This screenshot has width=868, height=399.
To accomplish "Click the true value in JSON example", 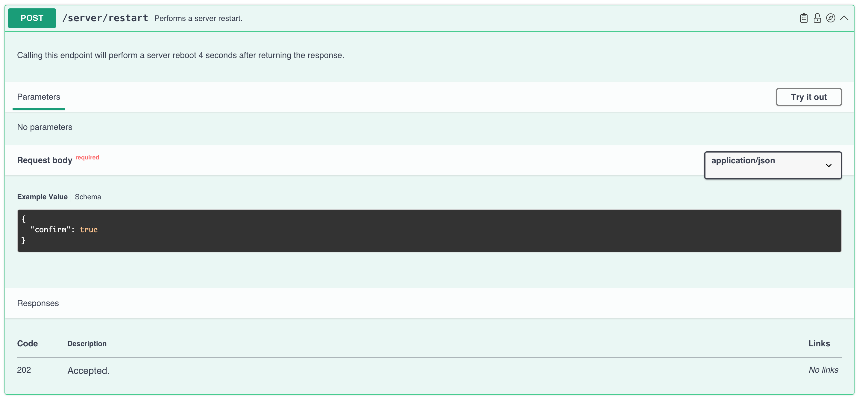I will 89,230.
